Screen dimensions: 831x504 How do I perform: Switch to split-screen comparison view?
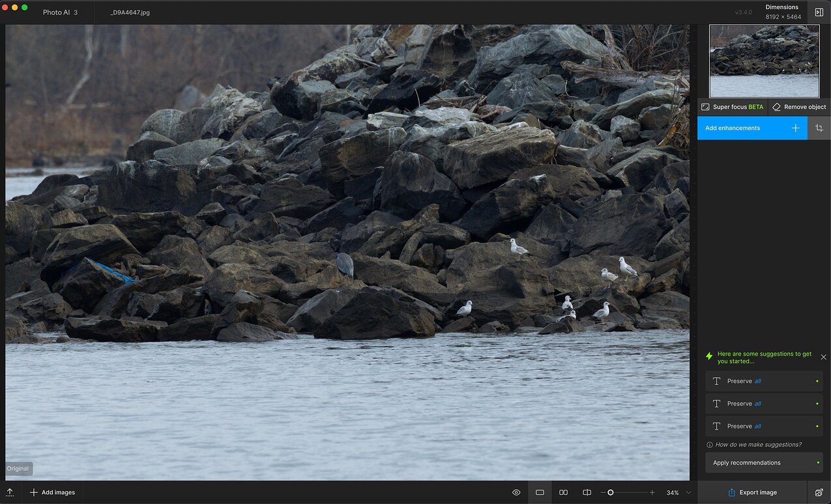click(x=587, y=492)
